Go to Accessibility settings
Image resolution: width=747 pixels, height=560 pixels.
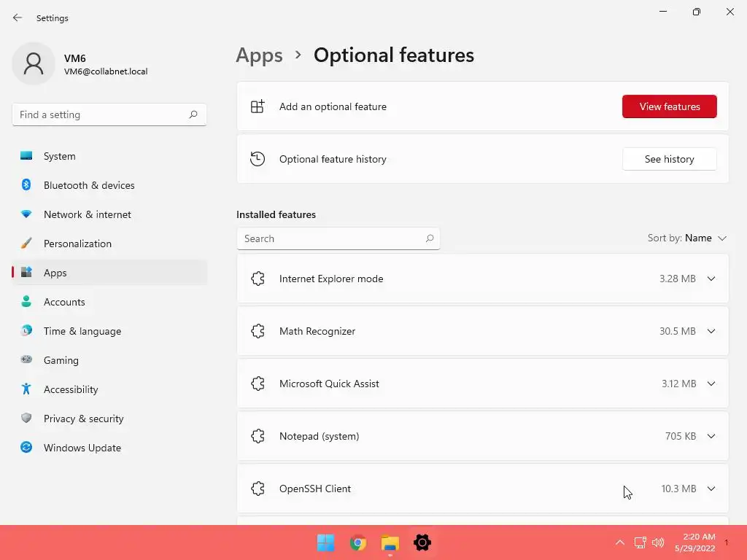[x=109, y=389]
